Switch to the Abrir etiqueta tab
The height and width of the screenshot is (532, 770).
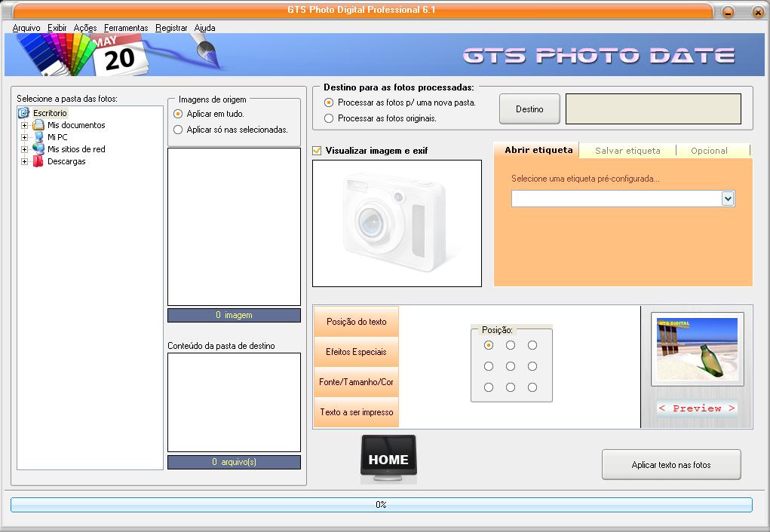(538, 150)
